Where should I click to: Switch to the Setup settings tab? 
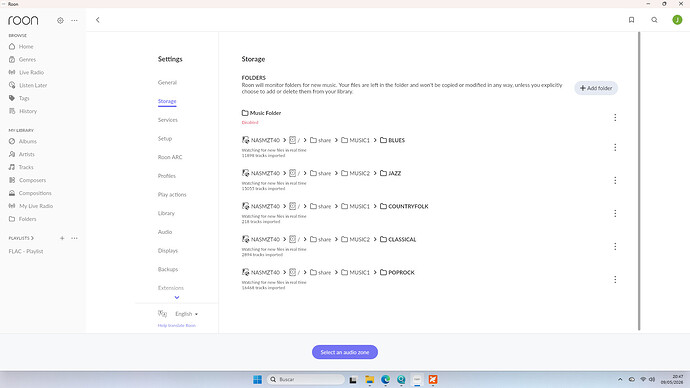[165, 139]
